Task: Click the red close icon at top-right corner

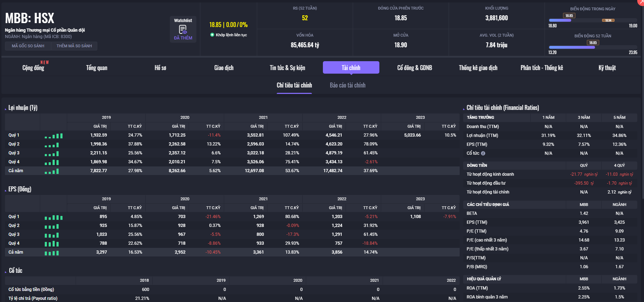Action: [641, 2]
